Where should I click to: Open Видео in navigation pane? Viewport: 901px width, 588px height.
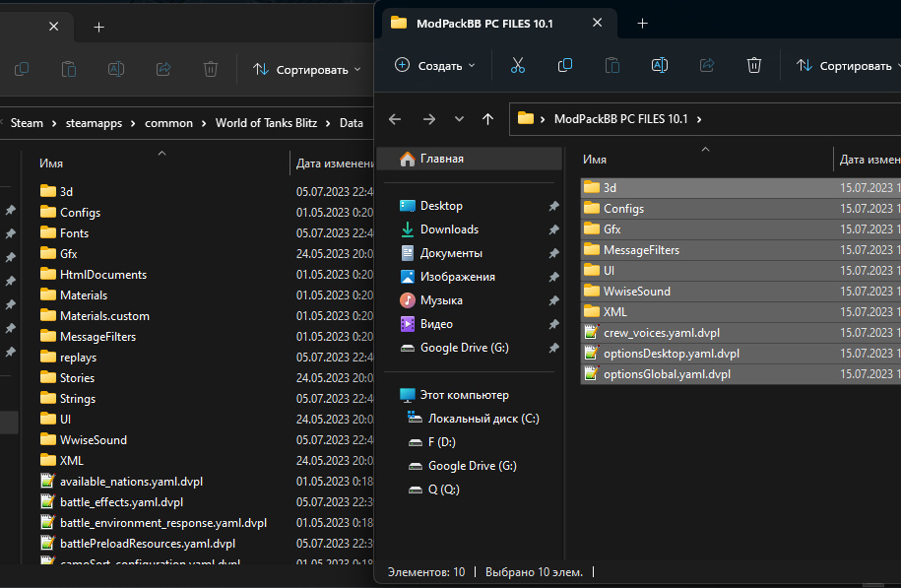436,324
